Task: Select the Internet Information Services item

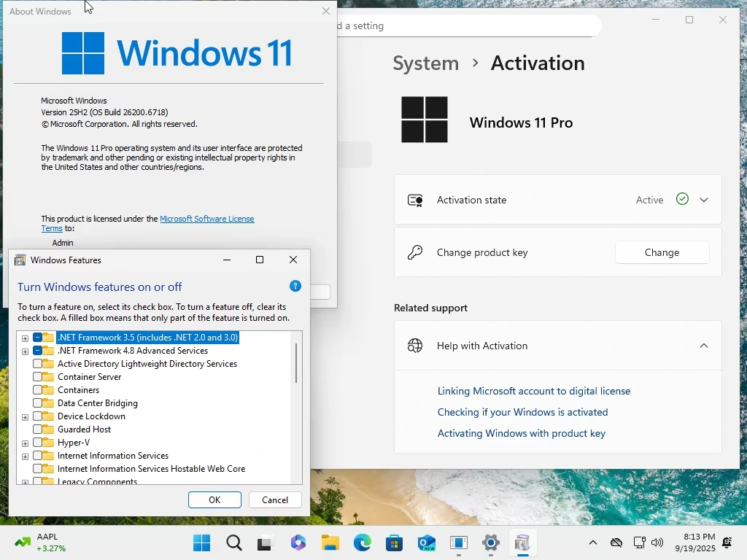Action: pos(113,456)
